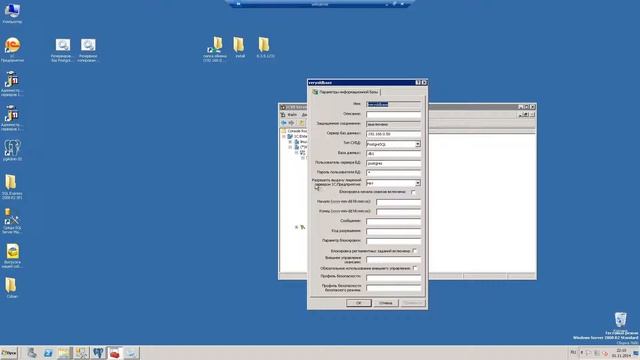Click the Up folder icon in console toolbar
The height and width of the screenshot is (360, 640).
pos(301,123)
